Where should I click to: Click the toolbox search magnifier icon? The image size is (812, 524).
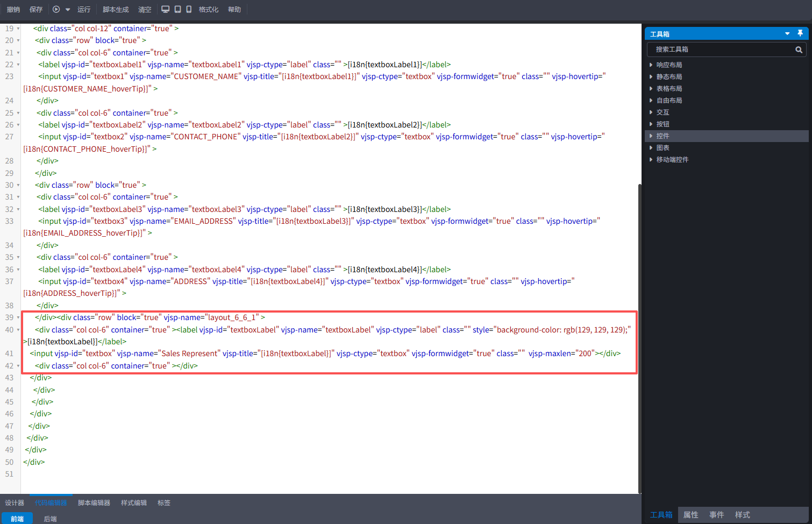[799, 49]
